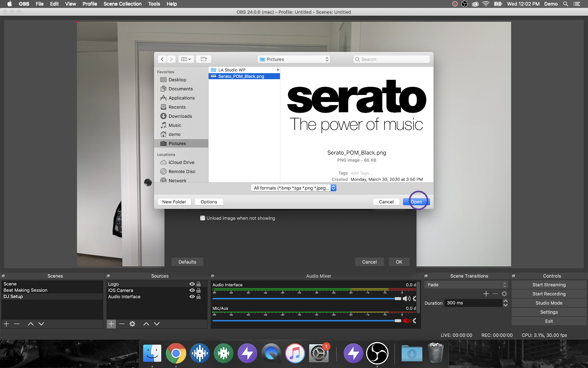Open Google Chrome from the Dock
588x368 pixels.
coord(176,353)
